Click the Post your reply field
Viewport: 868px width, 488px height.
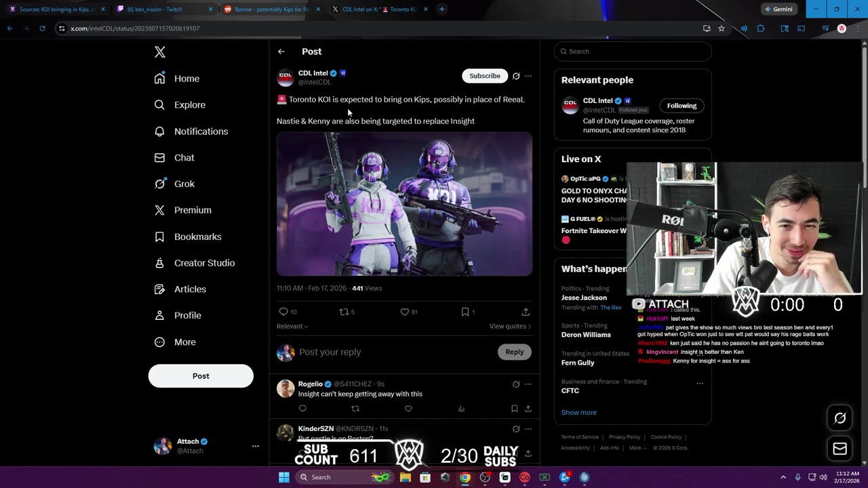pos(395,352)
